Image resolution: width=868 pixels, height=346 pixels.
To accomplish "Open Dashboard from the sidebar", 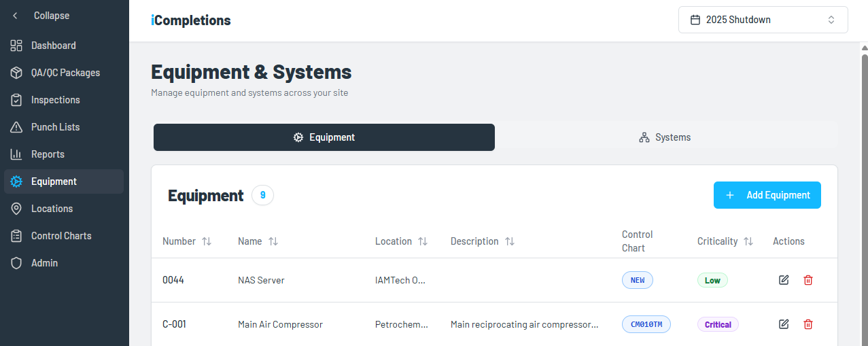I will (53, 46).
